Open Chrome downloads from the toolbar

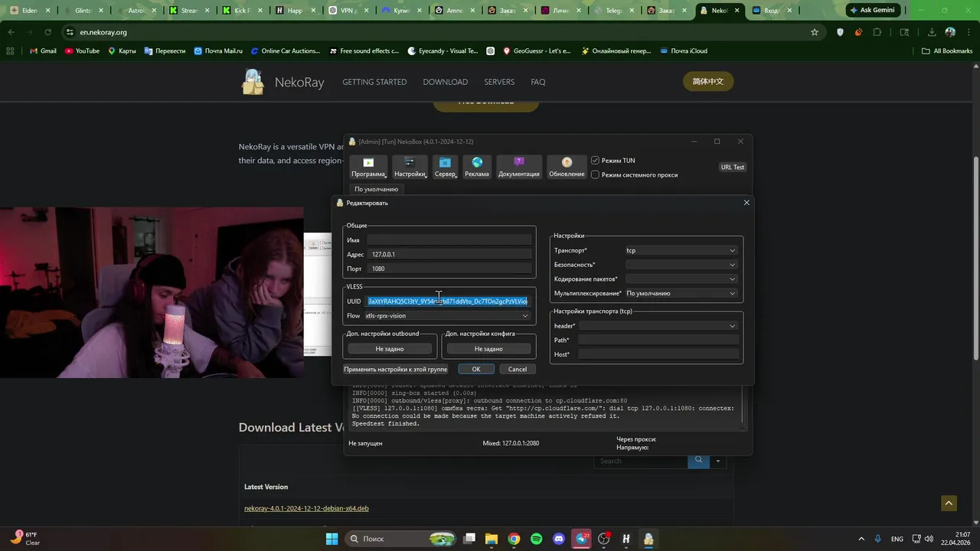tap(932, 32)
